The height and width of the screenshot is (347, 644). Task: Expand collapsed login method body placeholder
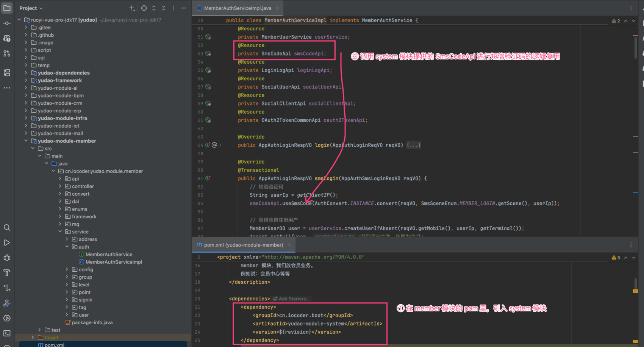point(413,145)
